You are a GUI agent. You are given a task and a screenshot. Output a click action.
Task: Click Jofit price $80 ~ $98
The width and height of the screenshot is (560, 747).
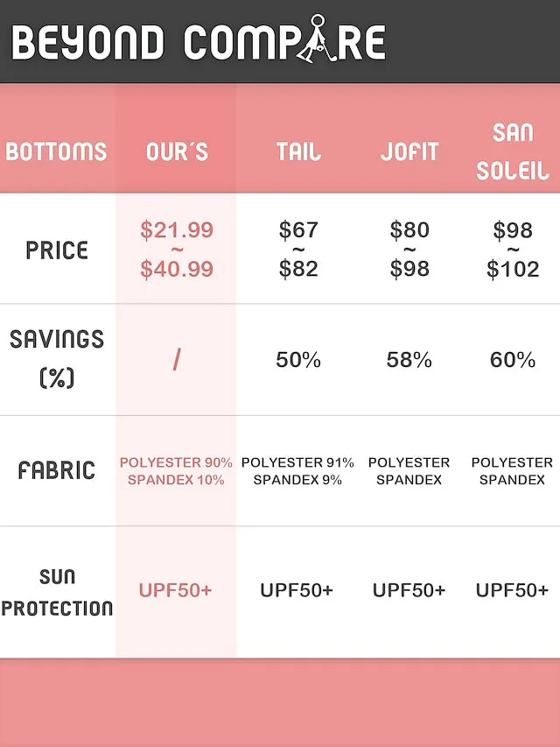point(409,250)
